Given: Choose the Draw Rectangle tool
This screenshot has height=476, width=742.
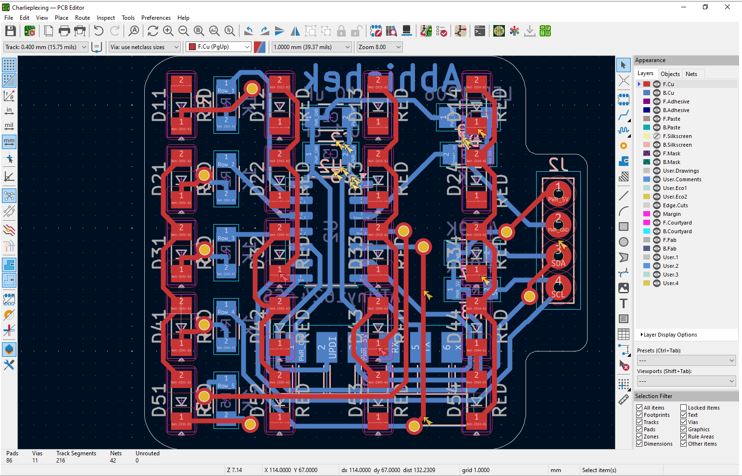Looking at the screenshot, I should [x=624, y=227].
